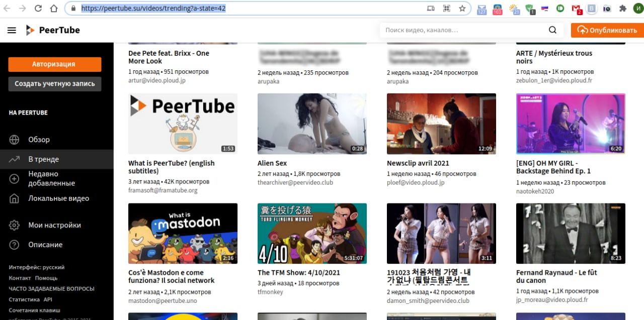Image resolution: width=644 pixels, height=320 pixels.
Task: Click the question icon beside Описание
Action: click(x=14, y=245)
